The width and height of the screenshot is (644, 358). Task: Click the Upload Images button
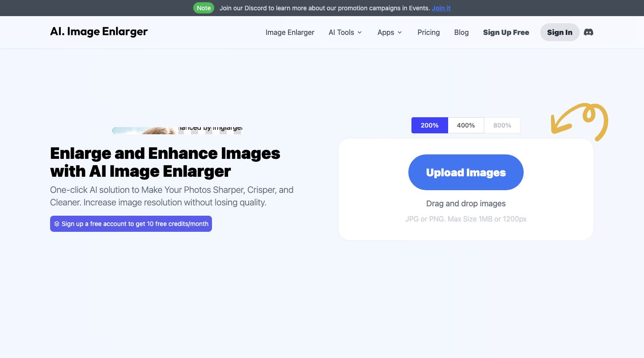pos(466,172)
